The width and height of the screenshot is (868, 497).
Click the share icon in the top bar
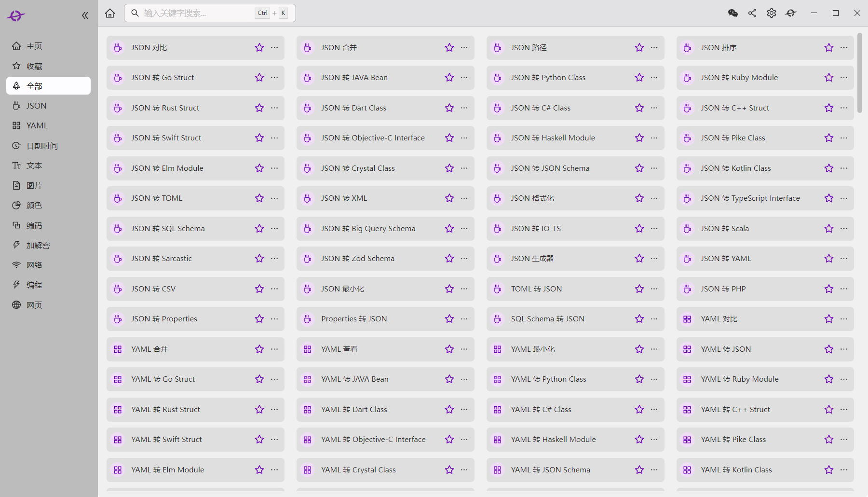[752, 13]
